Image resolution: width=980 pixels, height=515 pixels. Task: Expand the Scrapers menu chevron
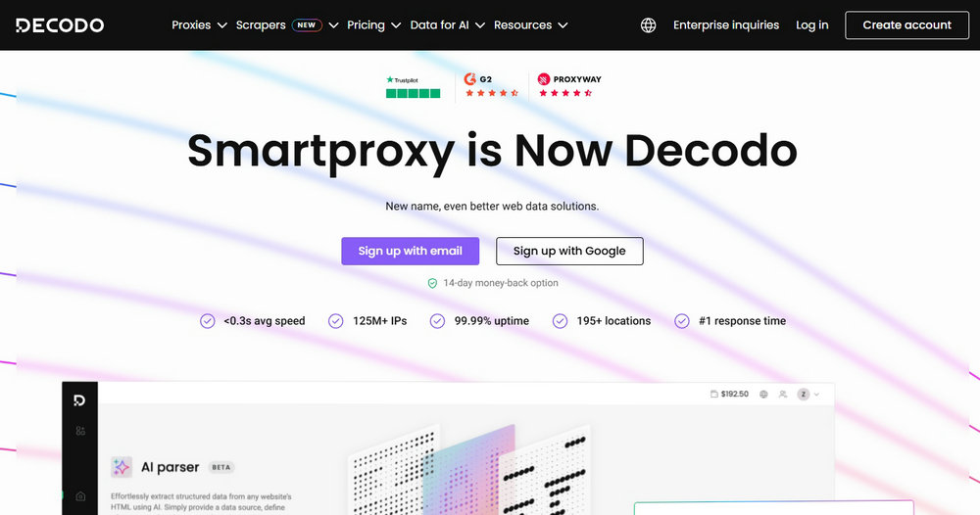[334, 25]
